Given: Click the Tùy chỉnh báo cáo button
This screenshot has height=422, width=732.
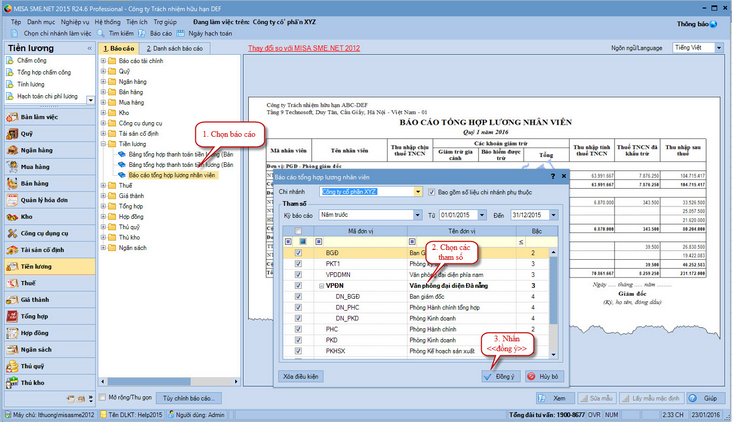Looking at the screenshot, I should pyautogui.click(x=189, y=398).
